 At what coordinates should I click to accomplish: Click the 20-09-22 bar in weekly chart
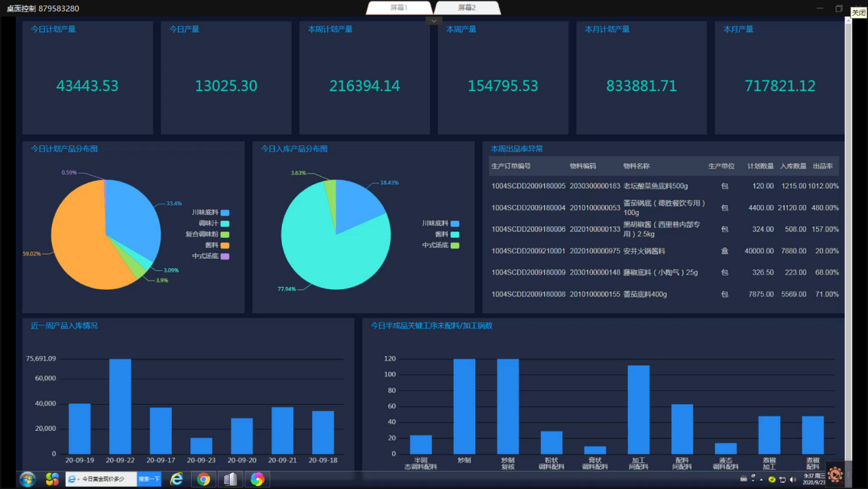coord(120,406)
